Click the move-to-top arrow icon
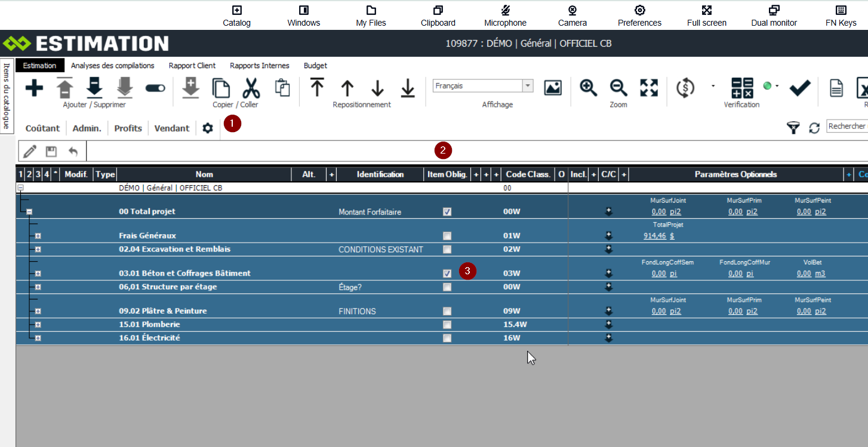This screenshot has width=868, height=447. [x=317, y=88]
